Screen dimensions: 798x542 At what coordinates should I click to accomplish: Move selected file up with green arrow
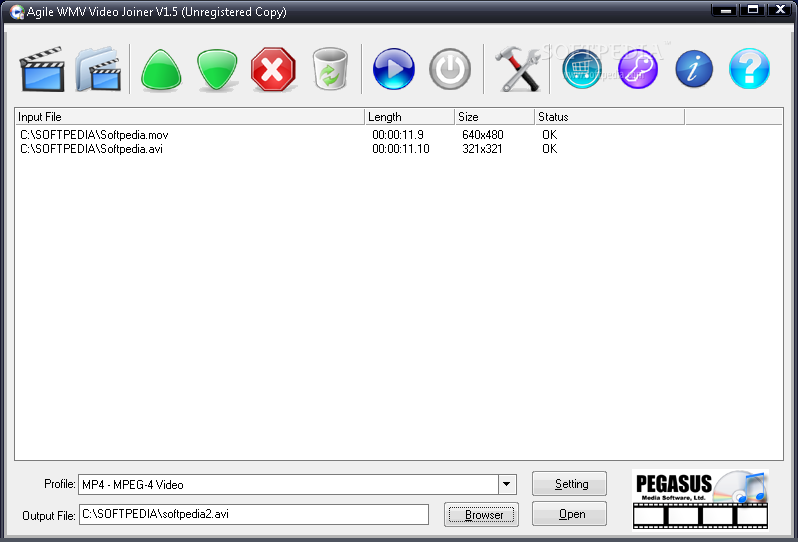pyautogui.click(x=161, y=70)
